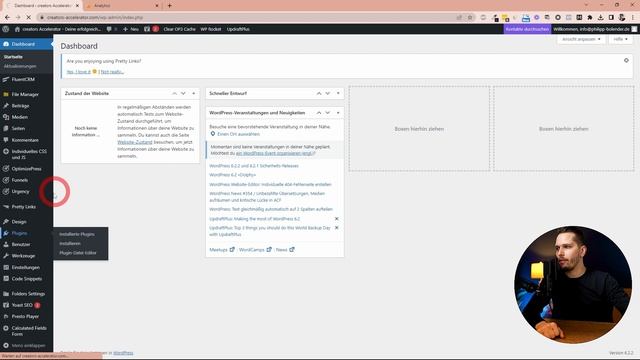Open the Meetups link

pos(222,249)
